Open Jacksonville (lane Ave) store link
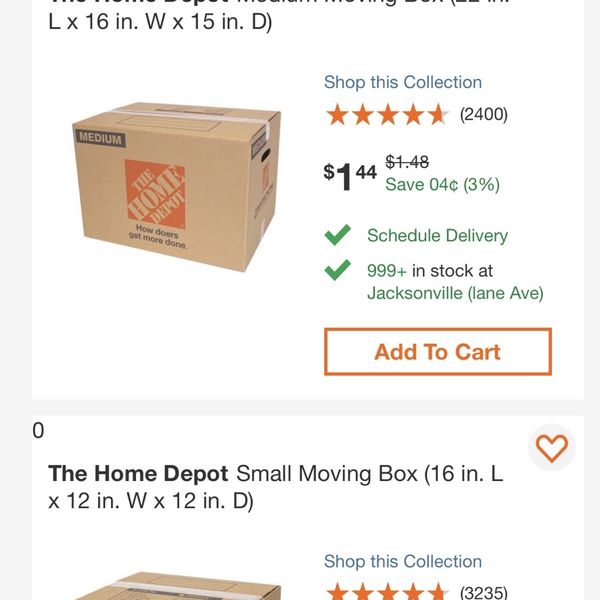 [455, 293]
